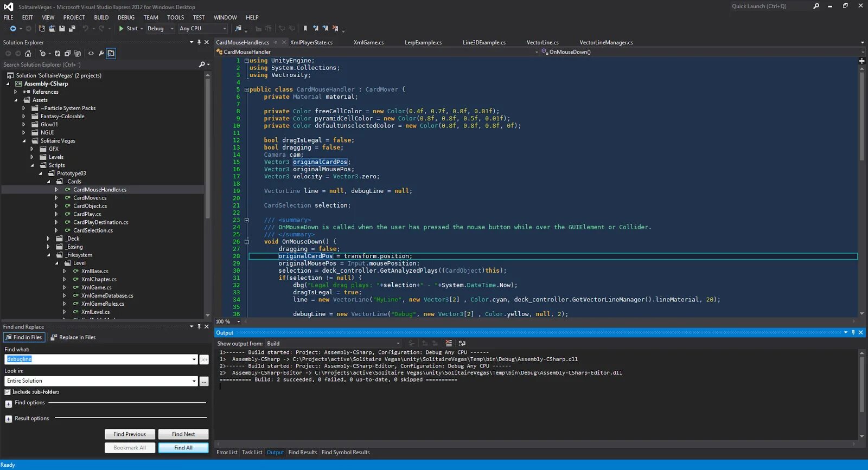Clear all output with the Clear All icon

pyautogui.click(x=449, y=343)
